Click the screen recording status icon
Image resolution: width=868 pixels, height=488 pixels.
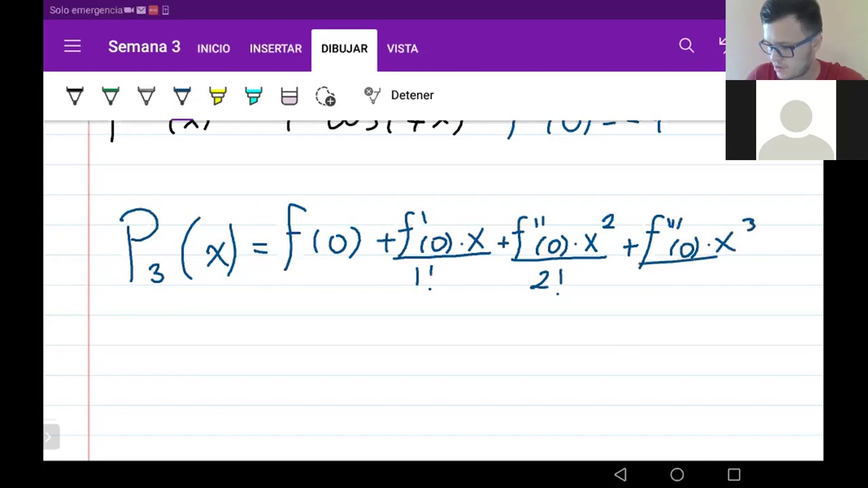(x=129, y=10)
